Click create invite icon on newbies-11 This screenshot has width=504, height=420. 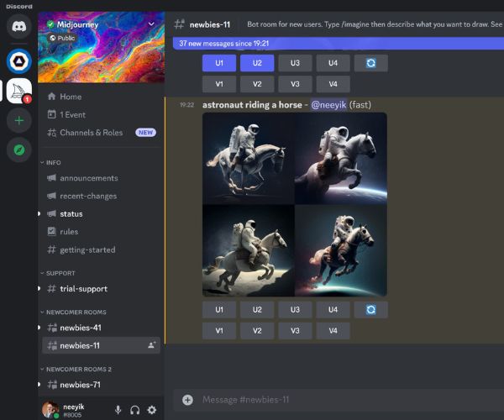[151, 345]
